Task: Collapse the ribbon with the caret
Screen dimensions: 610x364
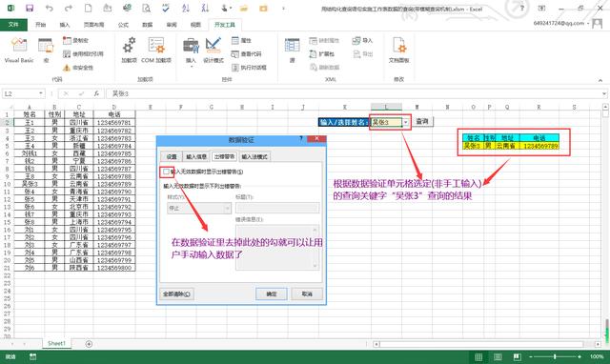Action: [x=600, y=80]
